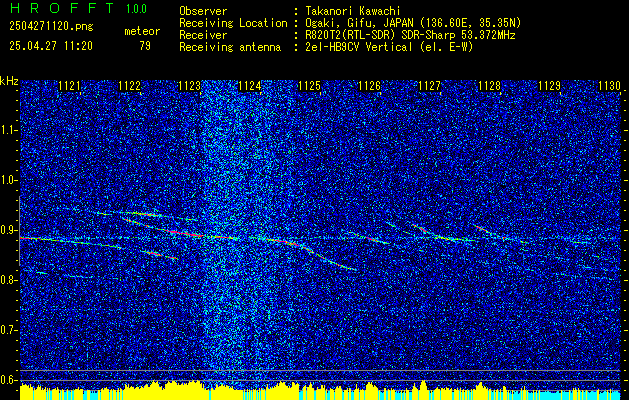Image resolution: width=629 pixels, height=400 pixels.
Task: Click the antenna text 2el-HB9CV Vertical
Action: tap(359, 47)
